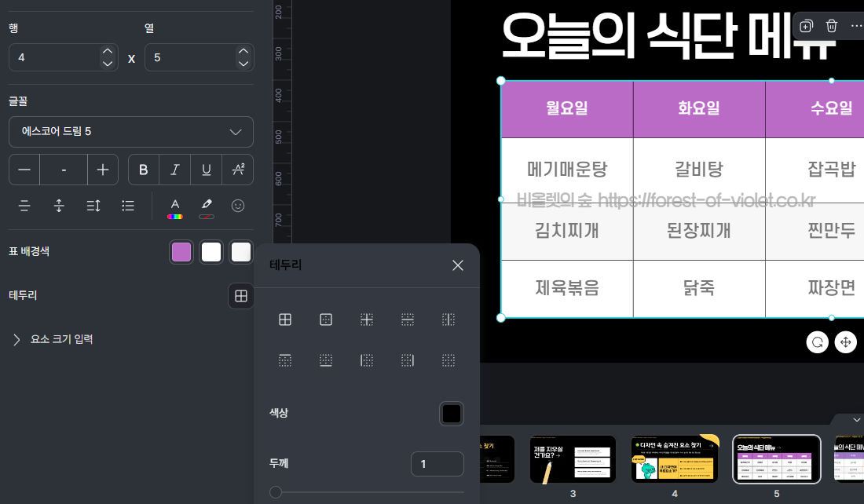
Task: Select the text highlight tool
Action: tap(206, 205)
